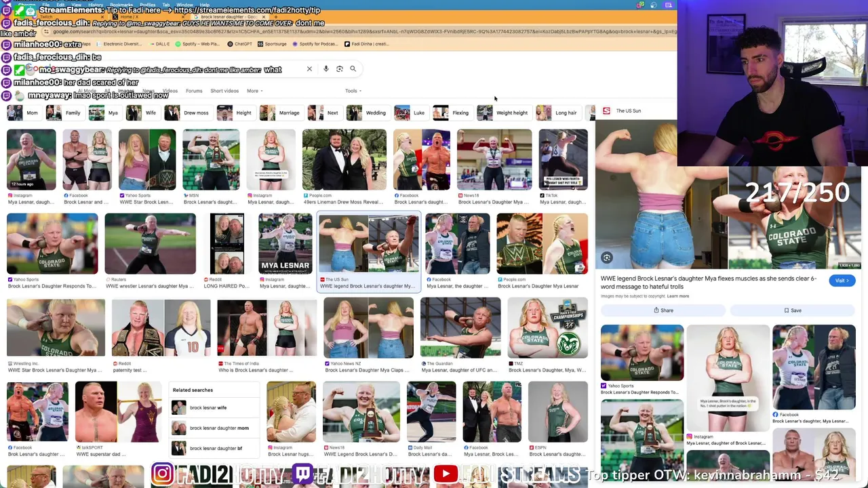Image resolution: width=868 pixels, height=488 pixels.
Task: Open the Times of India Who is Brock Lesnar's daughter thumbnail
Action: pos(267,327)
